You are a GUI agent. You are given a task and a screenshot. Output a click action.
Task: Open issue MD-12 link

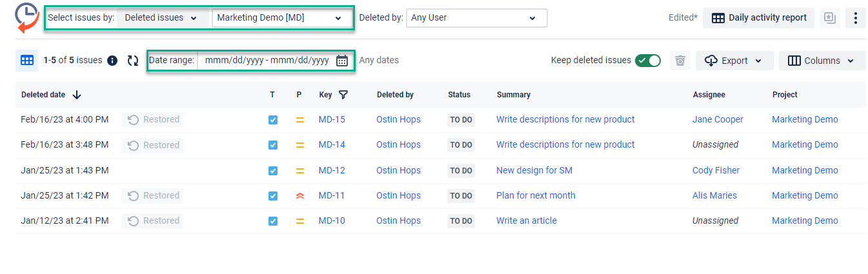[332, 171]
